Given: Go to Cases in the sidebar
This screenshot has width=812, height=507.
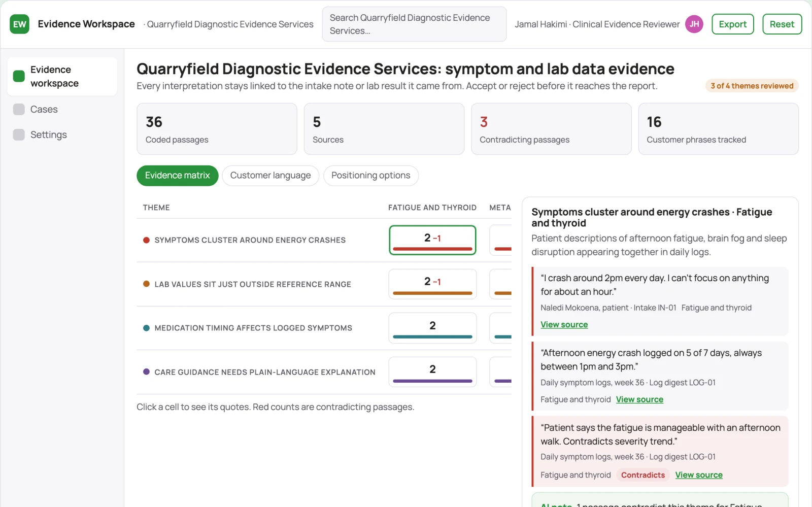Looking at the screenshot, I should pos(62,109).
